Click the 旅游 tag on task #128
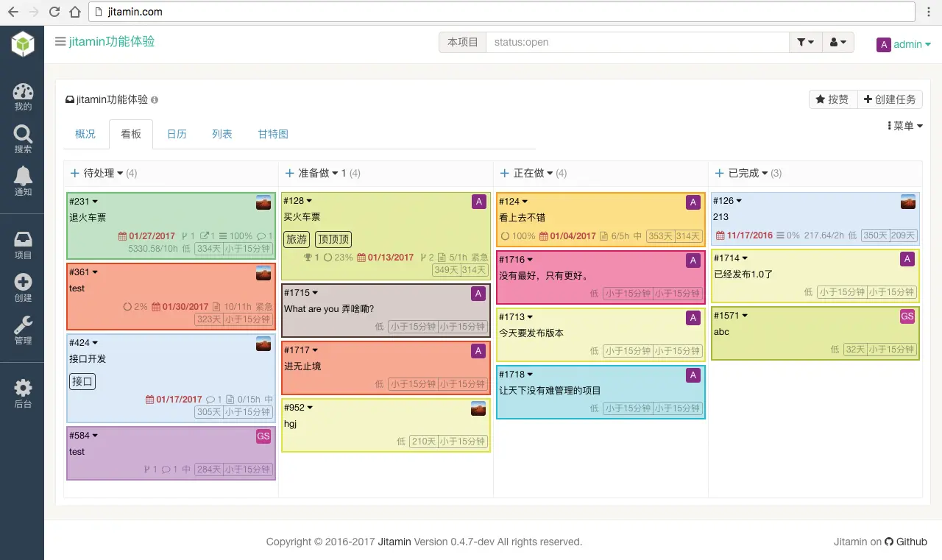942x560 pixels. click(x=297, y=239)
